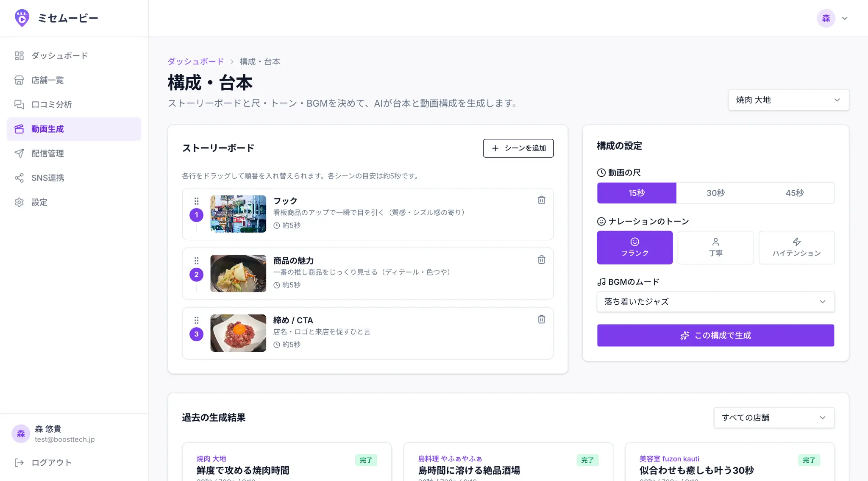Choose 丁寧 narration tone

click(715, 247)
